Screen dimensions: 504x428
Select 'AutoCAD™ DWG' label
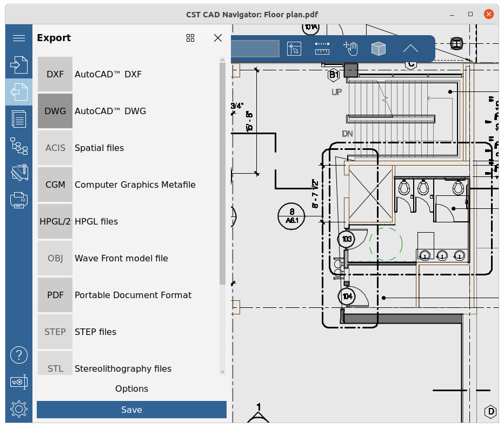(x=110, y=111)
